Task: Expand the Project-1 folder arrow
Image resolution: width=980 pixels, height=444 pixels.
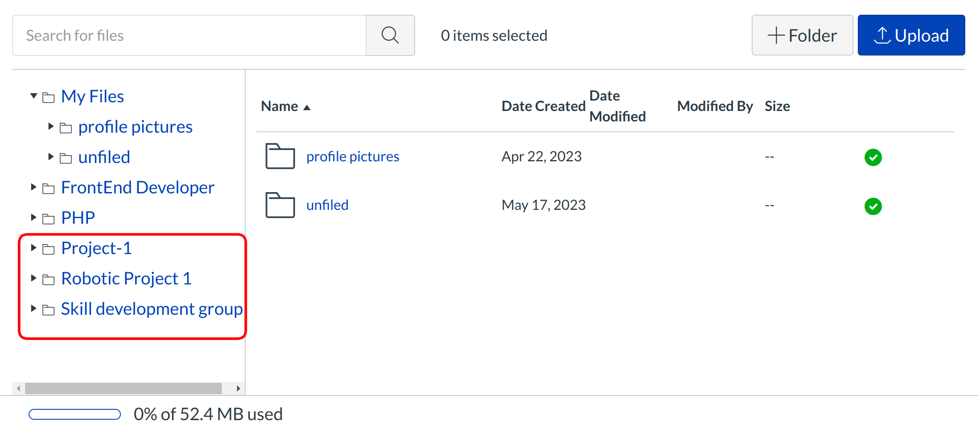Action: (x=34, y=248)
